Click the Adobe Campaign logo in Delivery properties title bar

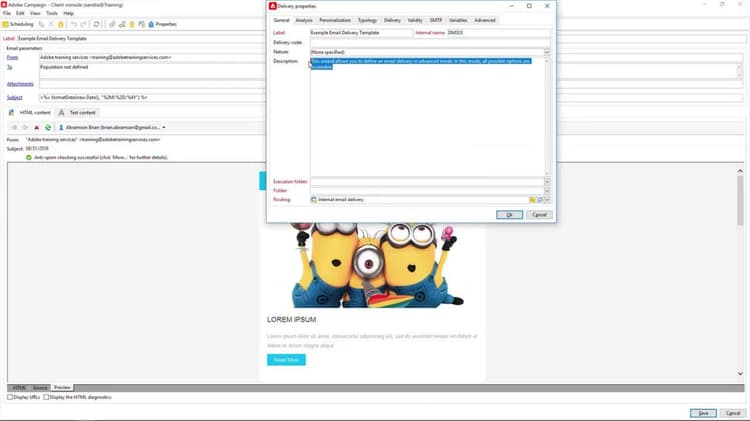point(273,6)
